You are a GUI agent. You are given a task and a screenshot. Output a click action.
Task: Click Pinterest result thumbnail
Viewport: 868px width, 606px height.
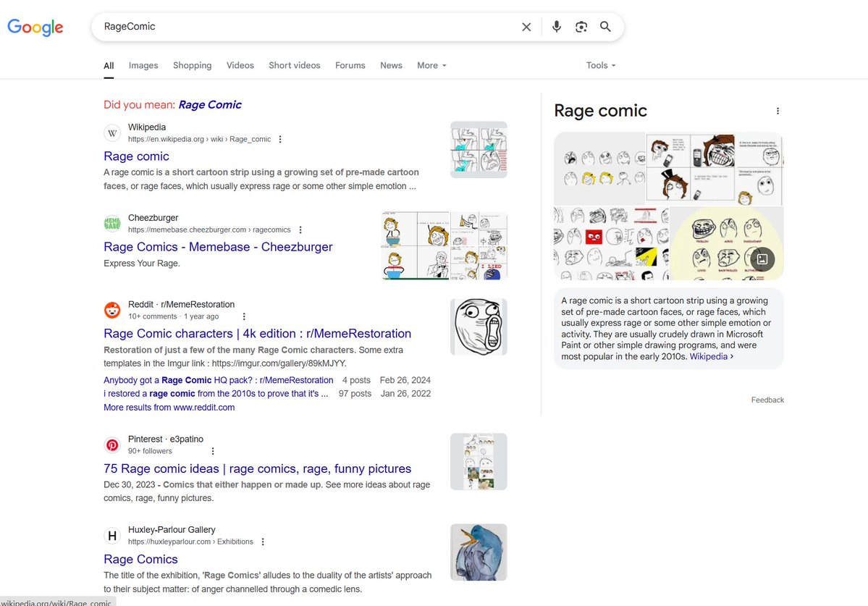click(x=479, y=461)
